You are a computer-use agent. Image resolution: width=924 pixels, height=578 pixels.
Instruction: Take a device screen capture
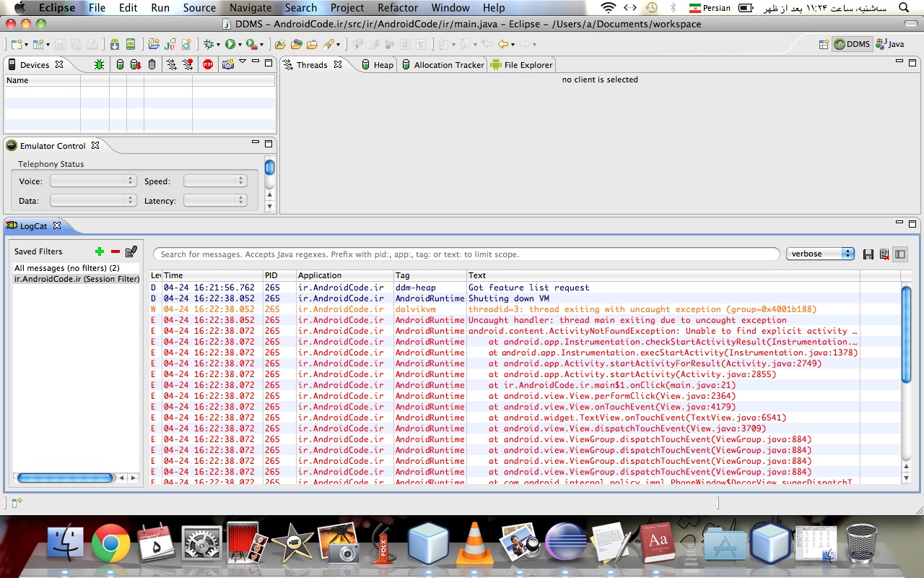[x=228, y=64]
